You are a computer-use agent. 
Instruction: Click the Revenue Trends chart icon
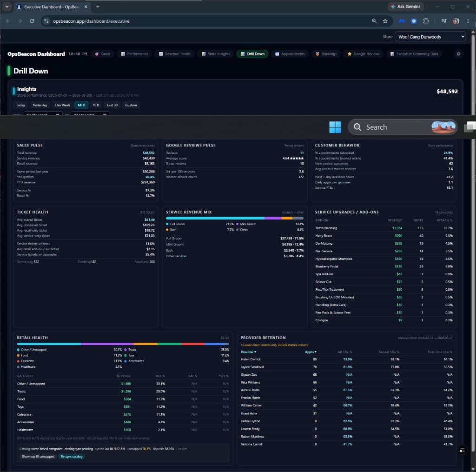pyautogui.click(x=161, y=54)
